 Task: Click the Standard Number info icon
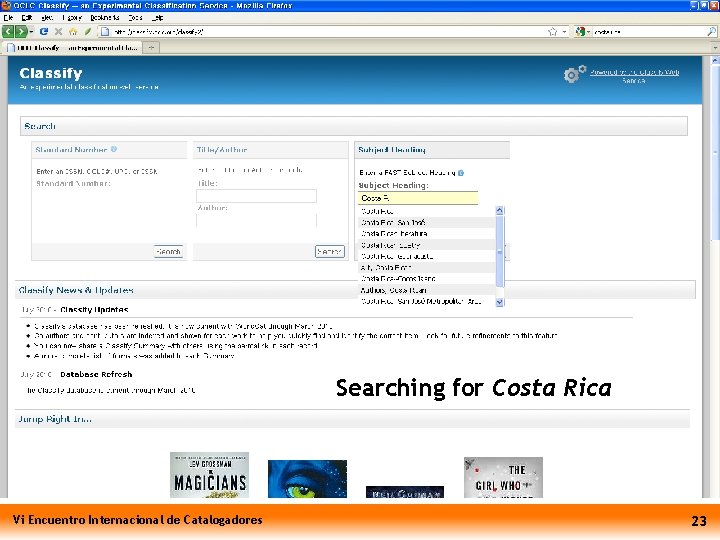[114, 149]
